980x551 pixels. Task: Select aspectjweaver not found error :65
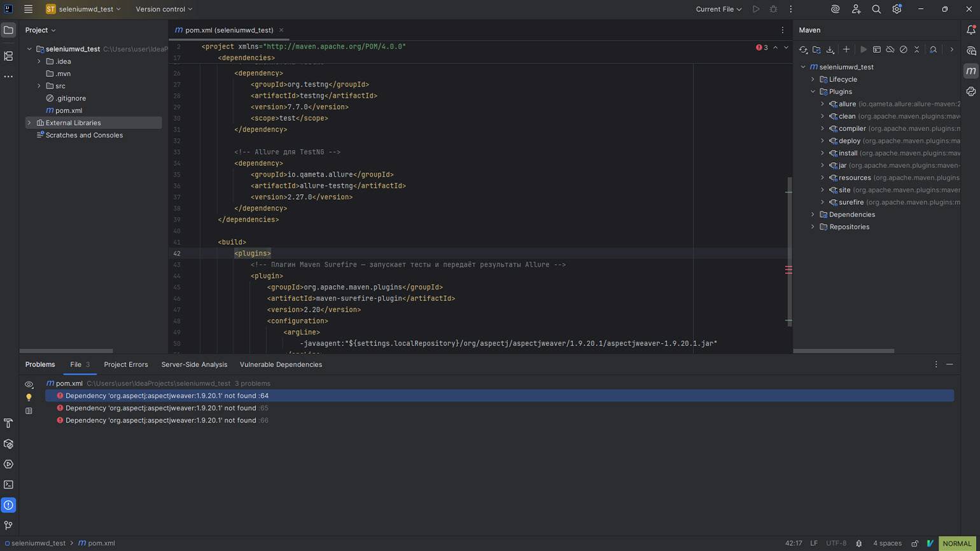(x=500, y=408)
